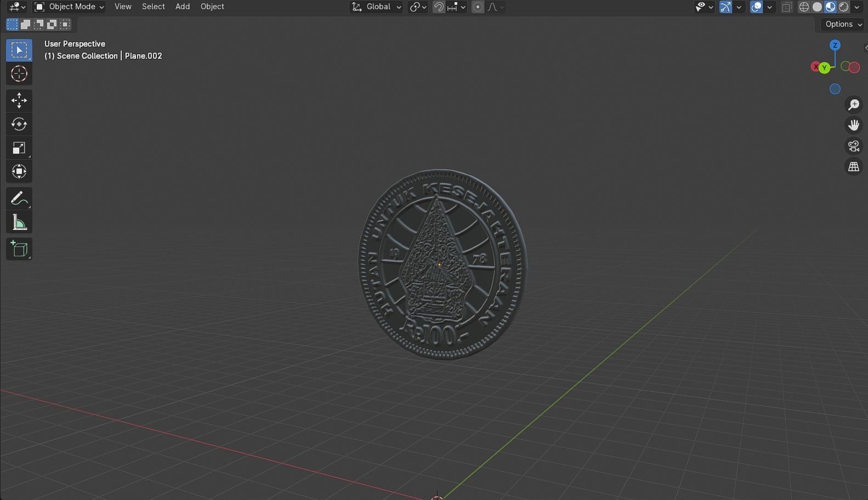Expand the viewport shading options arrow

coord(856,7)
